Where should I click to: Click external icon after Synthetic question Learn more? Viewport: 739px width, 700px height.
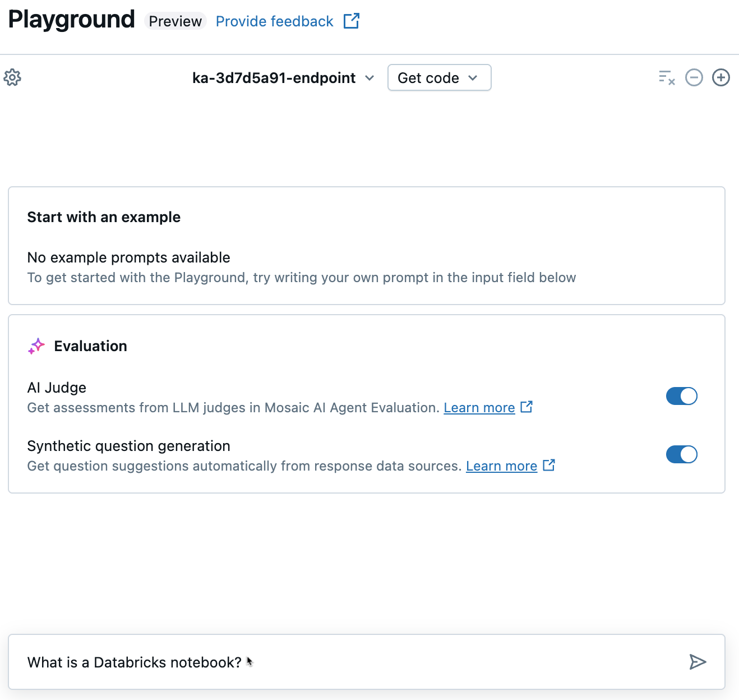pos(549,466)
